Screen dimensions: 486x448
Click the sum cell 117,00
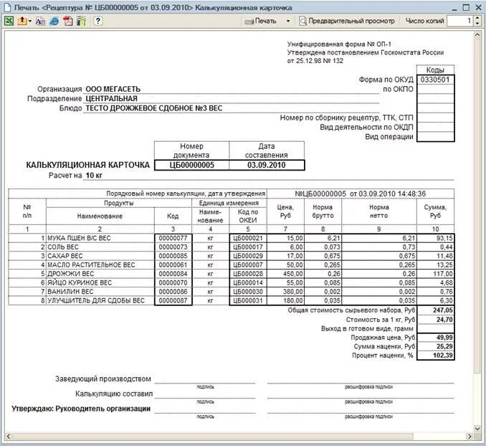(x=436, y=274)
